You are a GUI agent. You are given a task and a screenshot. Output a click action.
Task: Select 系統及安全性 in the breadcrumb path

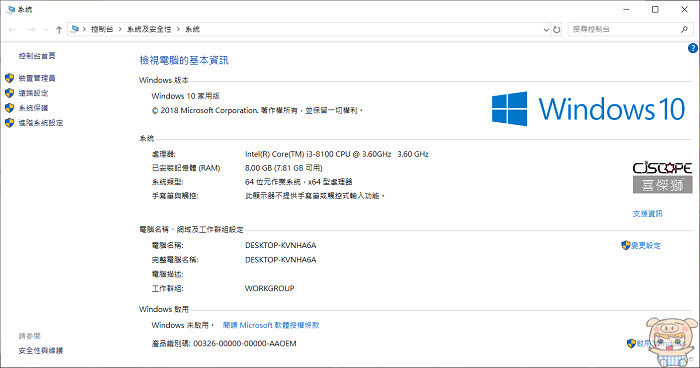click(x=149, y=29)
